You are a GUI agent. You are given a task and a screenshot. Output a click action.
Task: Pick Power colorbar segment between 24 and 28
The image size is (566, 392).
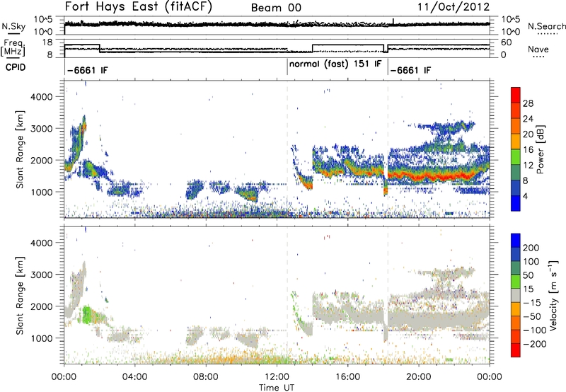coord(516,110)
